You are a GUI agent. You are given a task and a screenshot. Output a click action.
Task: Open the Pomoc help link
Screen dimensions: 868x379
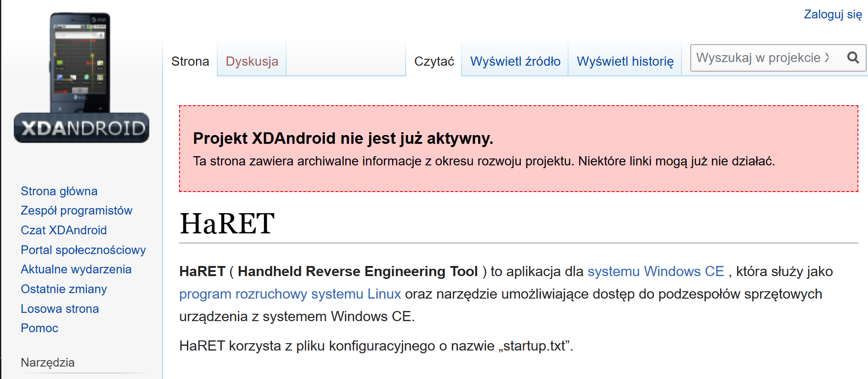click(x=39, y=328)
